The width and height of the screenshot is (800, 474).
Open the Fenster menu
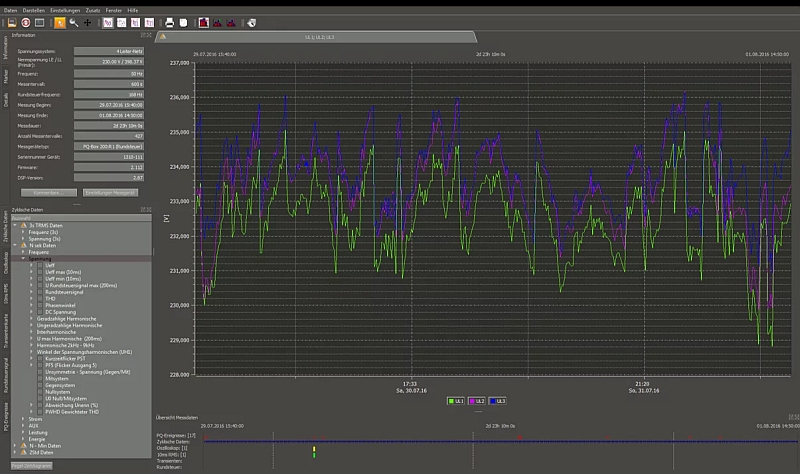pyautogui.click(x=114, y=10)
